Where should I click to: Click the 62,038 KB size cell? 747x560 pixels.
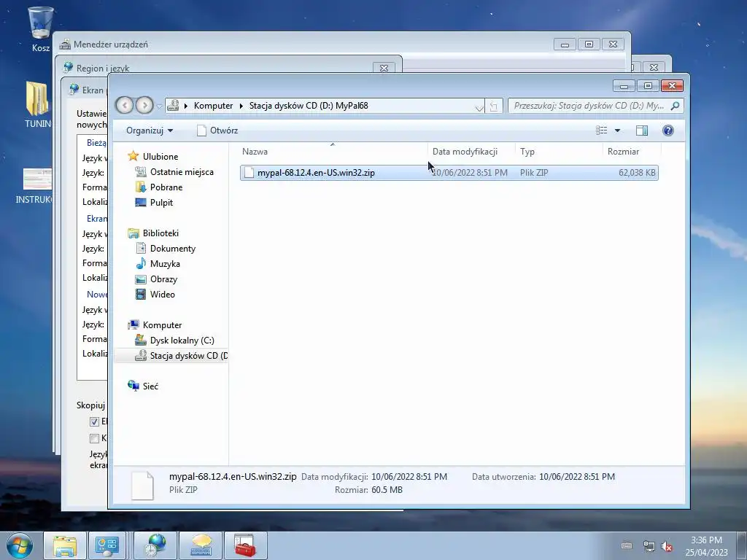point(637,173)
